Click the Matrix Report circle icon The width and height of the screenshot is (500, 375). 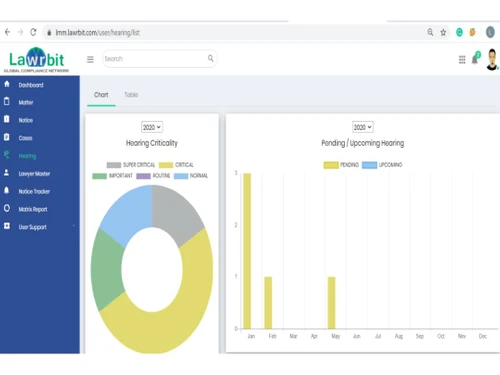pos(7,208)
